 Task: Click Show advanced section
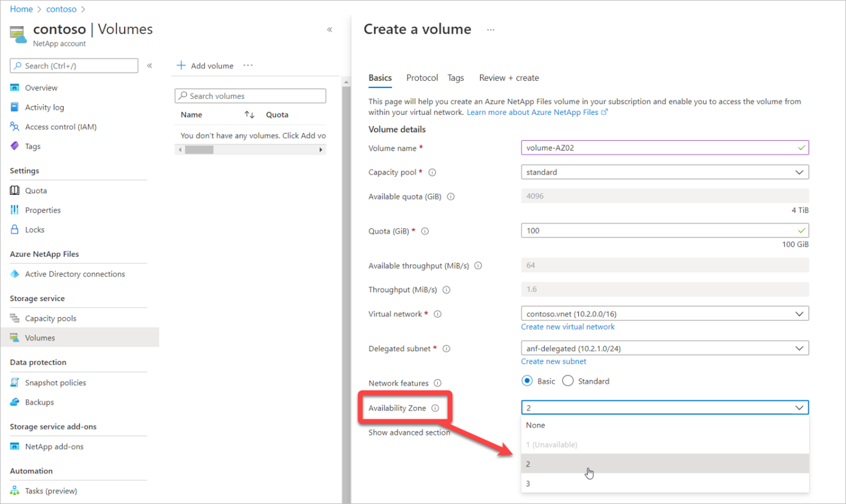[x=409, y=432]
